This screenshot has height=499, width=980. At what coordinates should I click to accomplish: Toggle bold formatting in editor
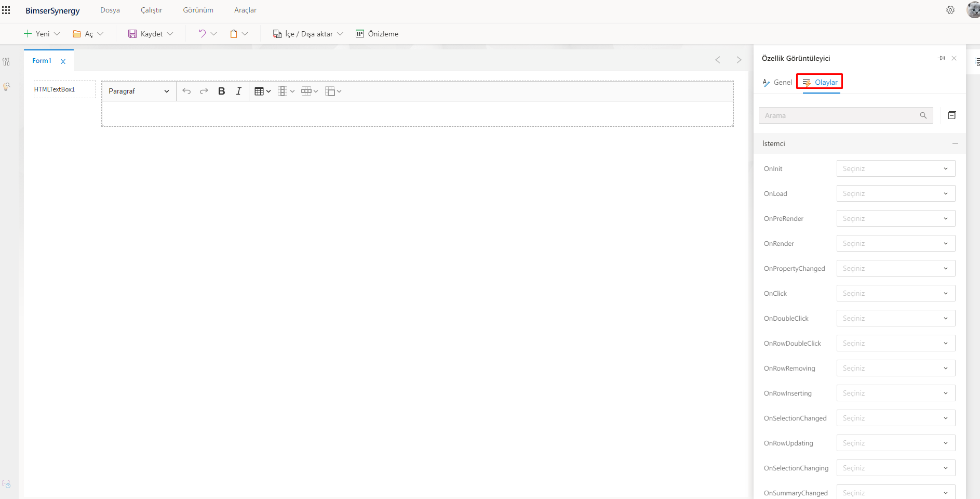(x=222, y=91)
